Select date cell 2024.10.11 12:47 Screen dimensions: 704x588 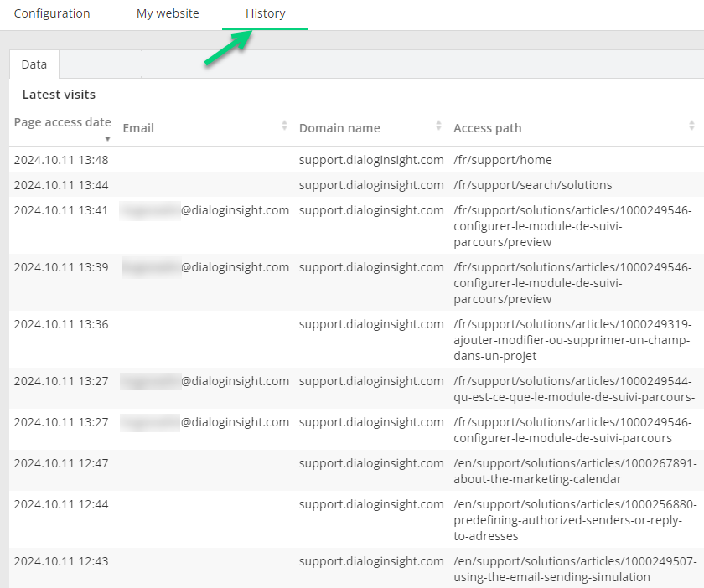click(x=61, y=463)
